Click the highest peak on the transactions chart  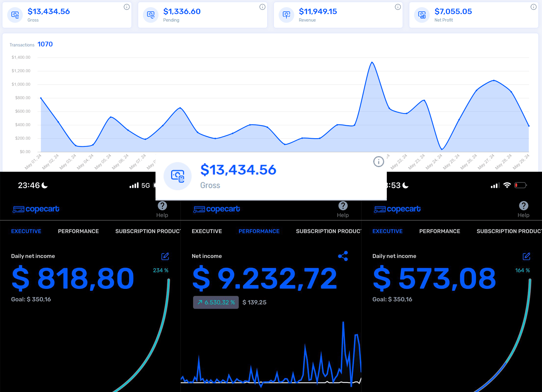tap(372, 62)
